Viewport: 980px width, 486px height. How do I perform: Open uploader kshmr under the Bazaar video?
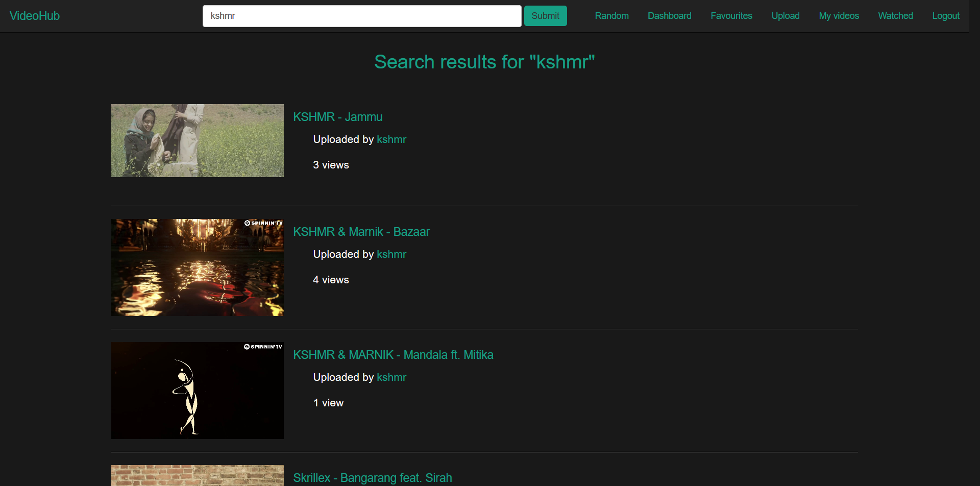(x=391, y=254)
